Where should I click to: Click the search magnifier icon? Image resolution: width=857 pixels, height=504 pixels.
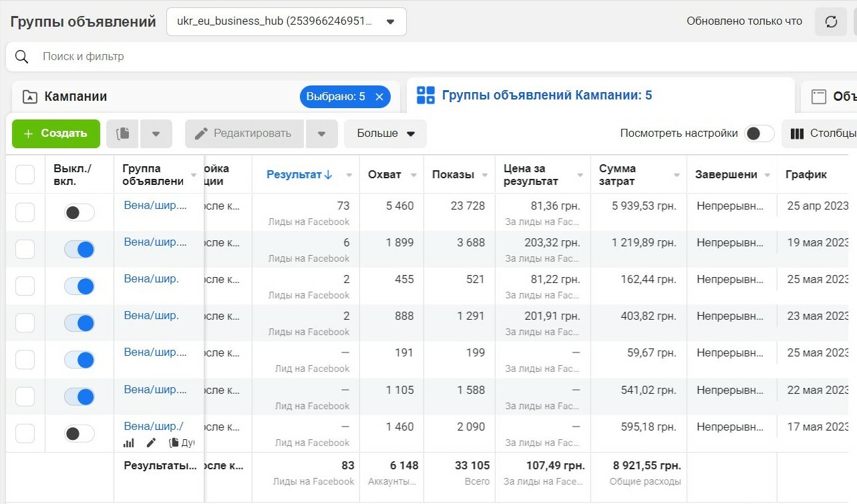(x=22, y=57)
